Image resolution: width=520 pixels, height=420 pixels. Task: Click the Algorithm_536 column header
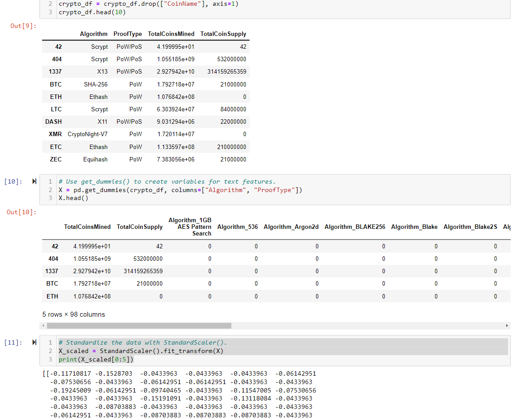(238, 227)
